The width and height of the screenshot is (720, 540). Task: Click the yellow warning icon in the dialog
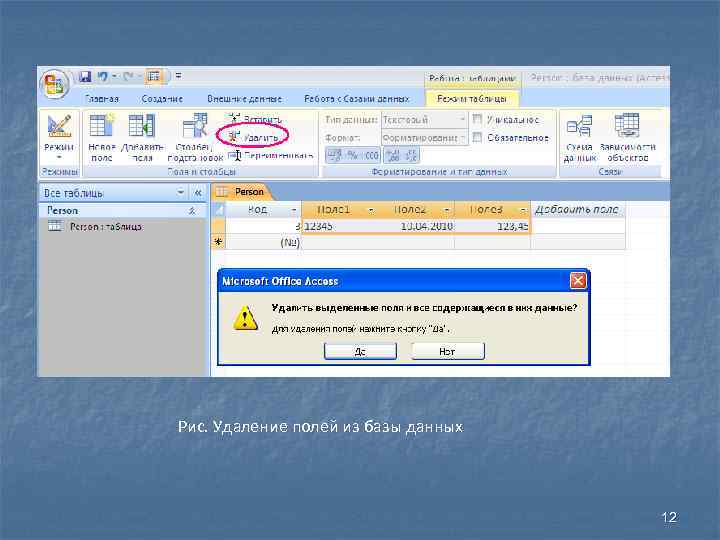(x=245, y=318)
